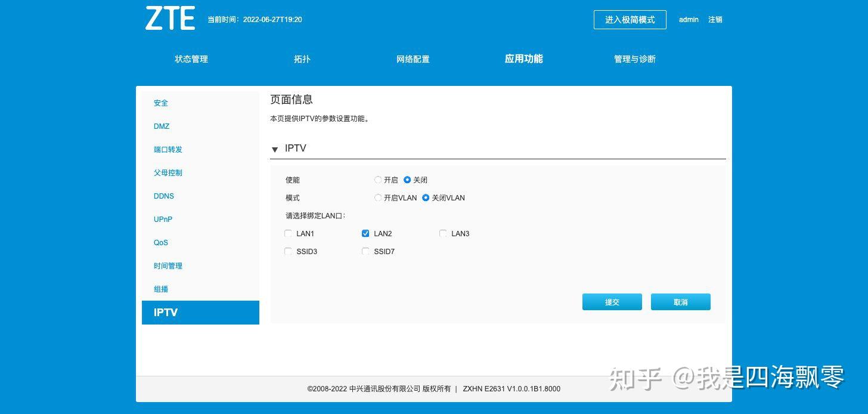
Task: Open the UPnP configuration
Action: (163, 219)
